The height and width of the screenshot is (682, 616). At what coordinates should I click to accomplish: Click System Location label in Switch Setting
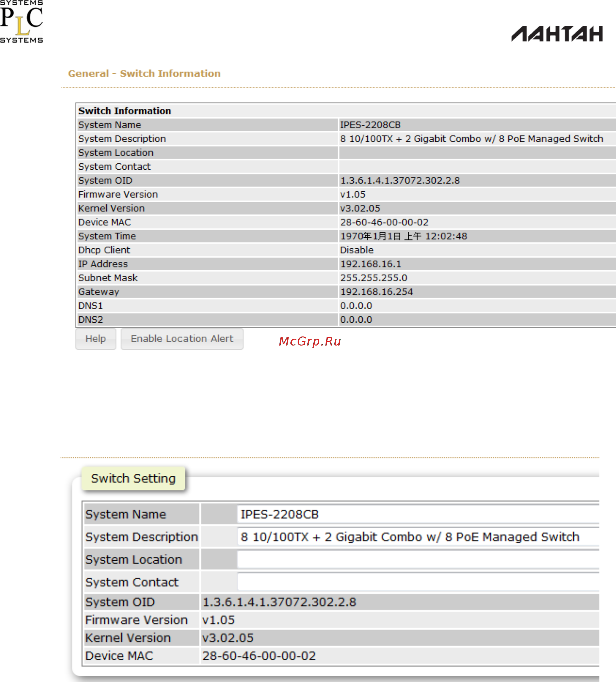click(134, 559)
